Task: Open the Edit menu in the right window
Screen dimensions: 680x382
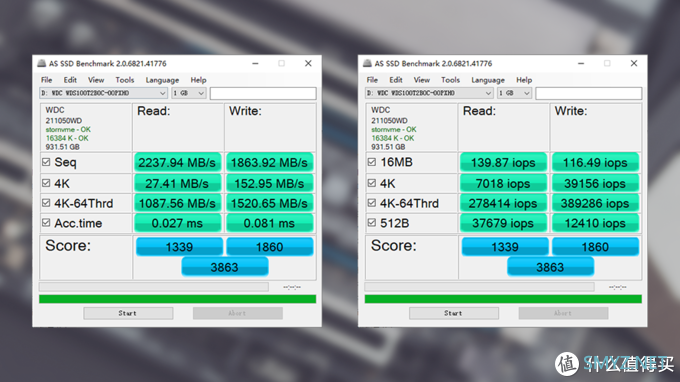Action: pyautogui.click(x=396, y=80)
